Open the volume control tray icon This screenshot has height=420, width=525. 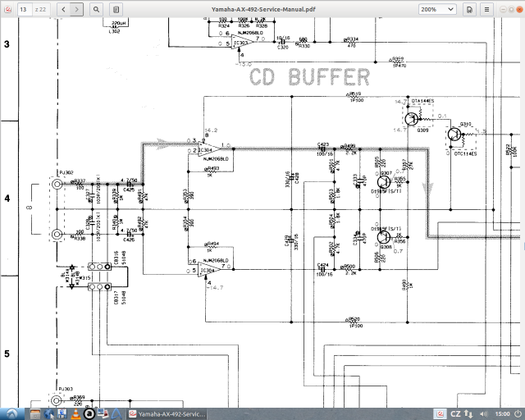pos(482,413)
